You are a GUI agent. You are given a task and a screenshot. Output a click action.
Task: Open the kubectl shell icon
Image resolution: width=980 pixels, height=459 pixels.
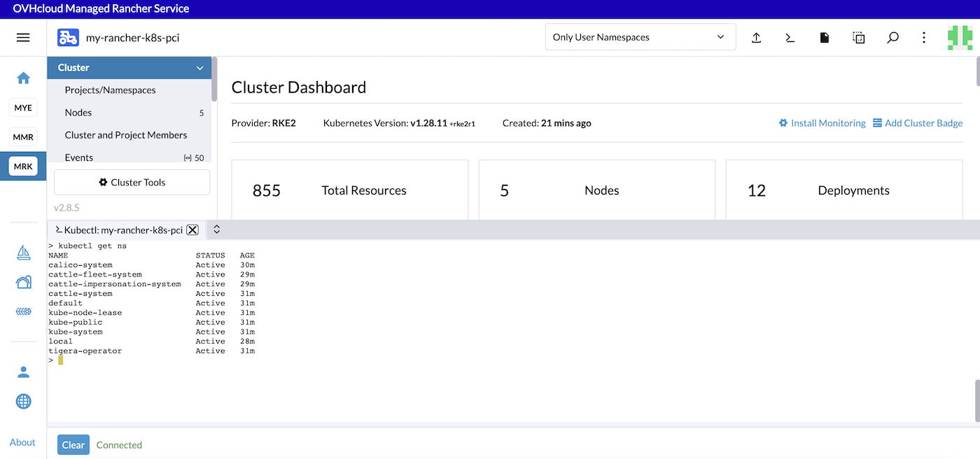790,37
